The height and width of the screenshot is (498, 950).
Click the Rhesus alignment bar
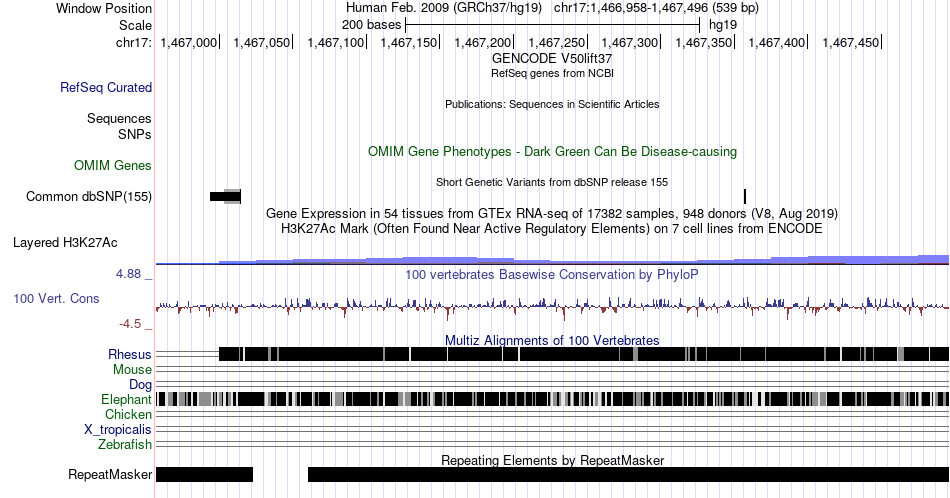pyautogui.click(x=583, y=354)
